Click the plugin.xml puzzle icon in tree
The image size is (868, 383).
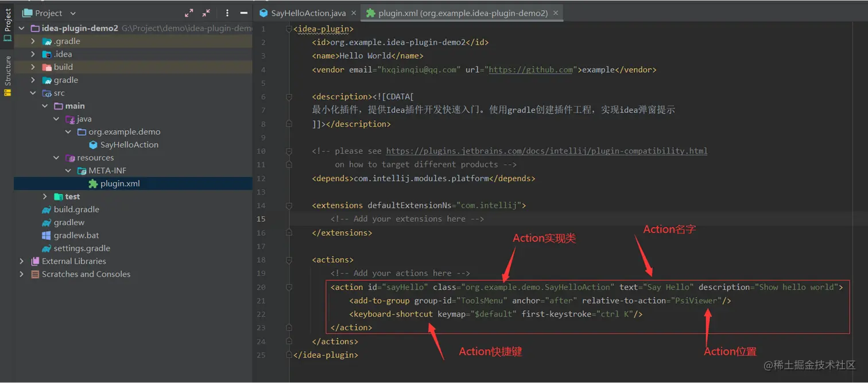click(x=93, y=183)
